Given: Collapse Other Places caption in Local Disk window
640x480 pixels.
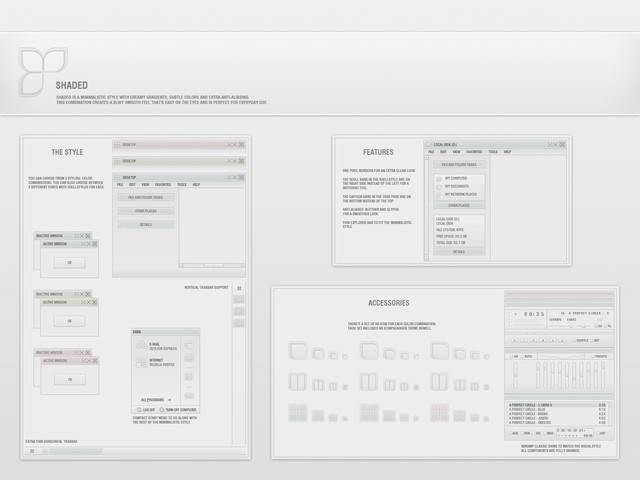Looking at the screenshot, I should tap(459, 206).
